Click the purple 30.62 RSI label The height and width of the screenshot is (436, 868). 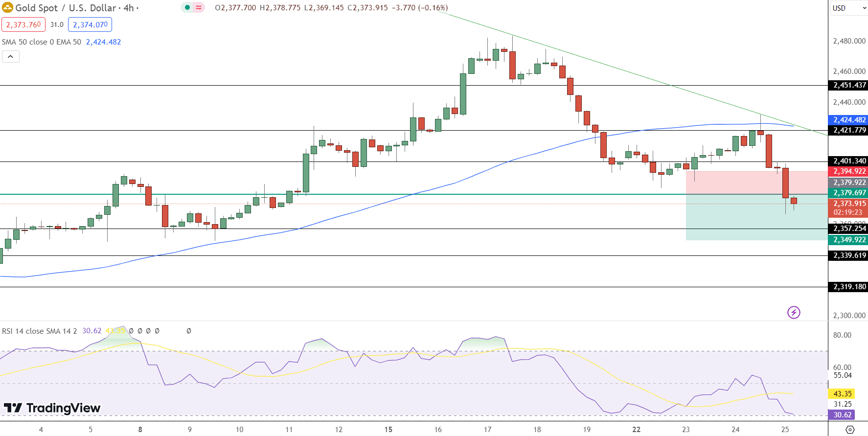pyautogui.click(x=842, y=415)
